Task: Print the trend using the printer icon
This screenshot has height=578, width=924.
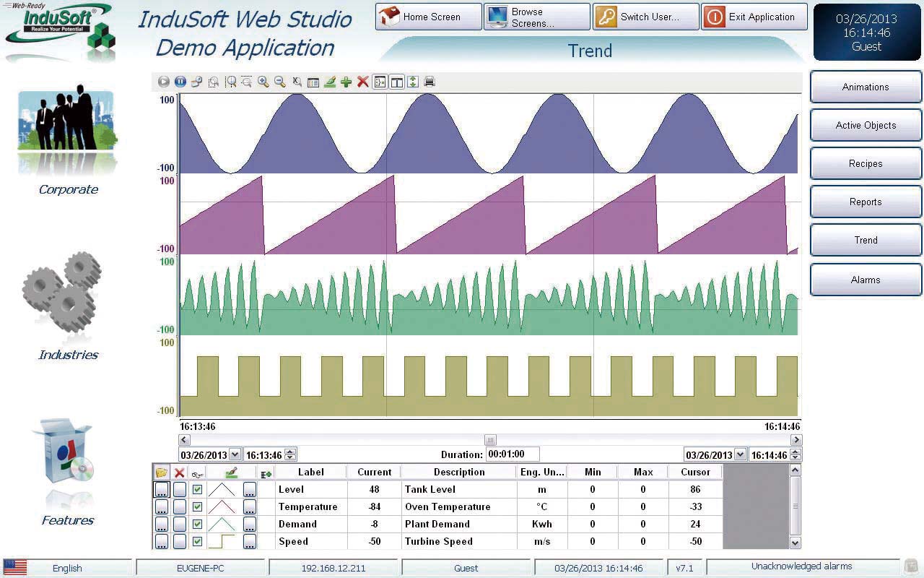Action: [430, 82]
